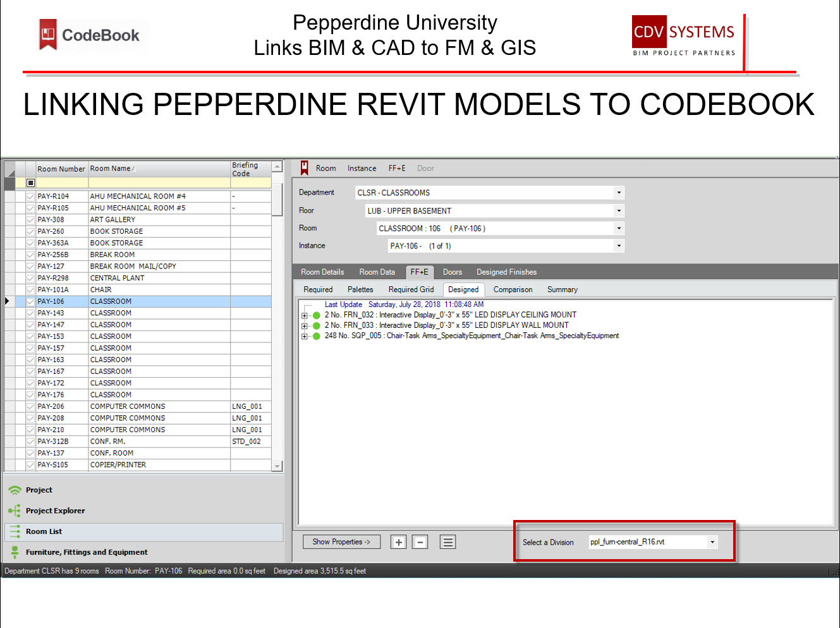
Task: Open the Project panel via wifi-like icon
Action: pos(15,490)
